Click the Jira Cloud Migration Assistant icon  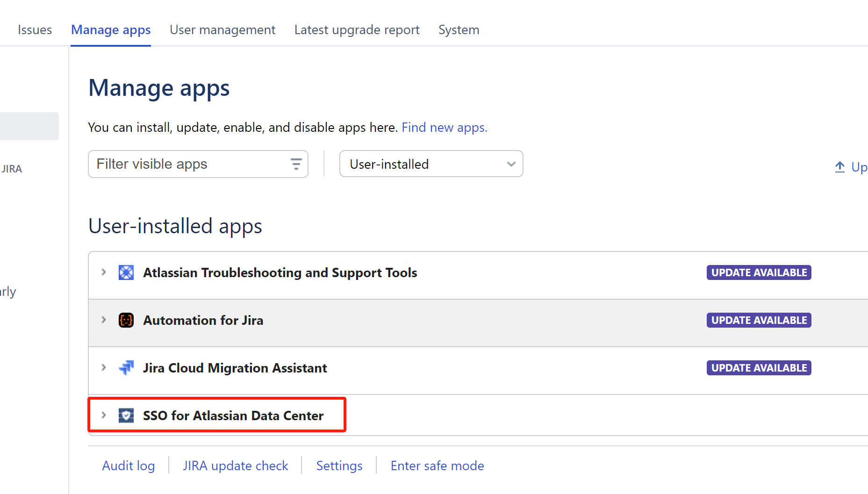pos(126,368)
